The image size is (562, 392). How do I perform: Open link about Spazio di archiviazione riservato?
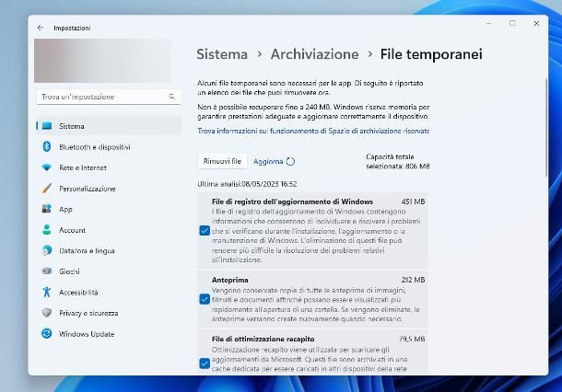click(x=313, y=131)
